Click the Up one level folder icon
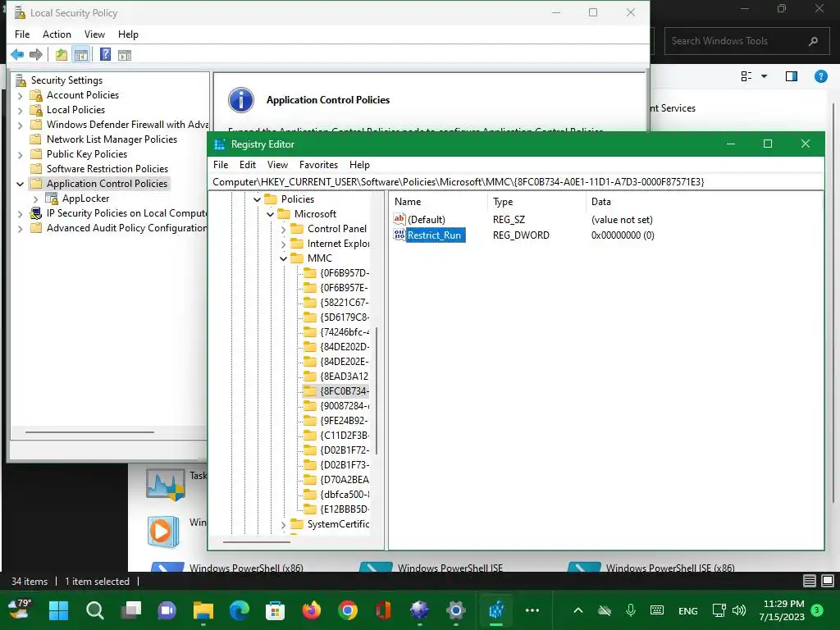Screen dimensions: 840x630 coord(62,55)
